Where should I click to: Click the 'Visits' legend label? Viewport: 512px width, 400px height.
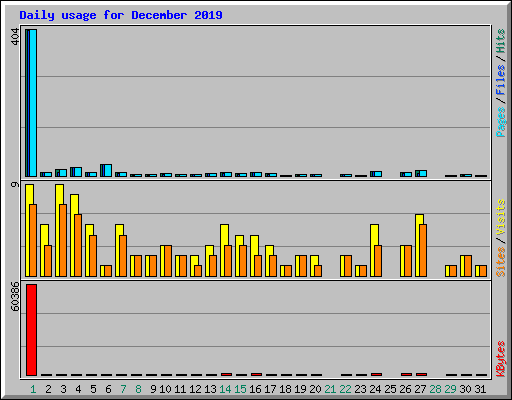click(x=500, y=217)
